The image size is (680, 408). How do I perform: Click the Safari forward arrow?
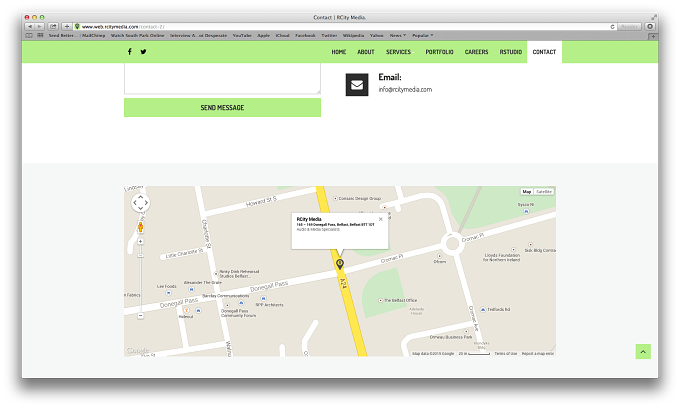[39, 26]
